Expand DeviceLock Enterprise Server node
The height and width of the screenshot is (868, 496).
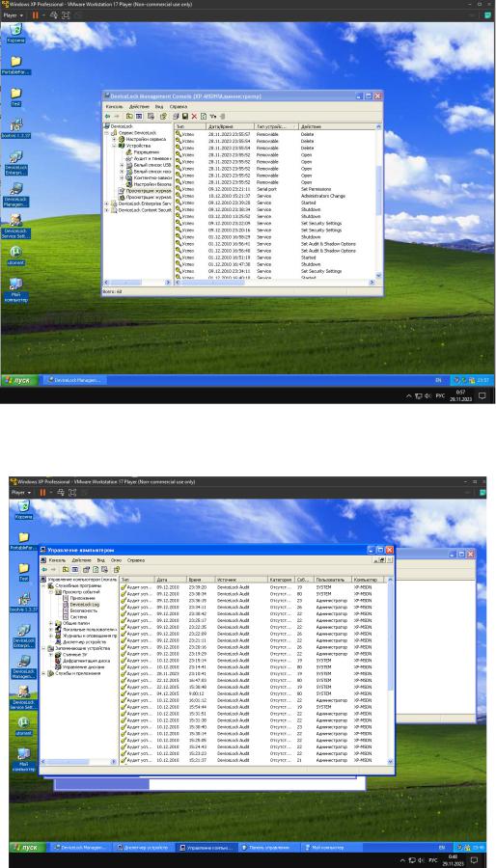coord(107,203)
